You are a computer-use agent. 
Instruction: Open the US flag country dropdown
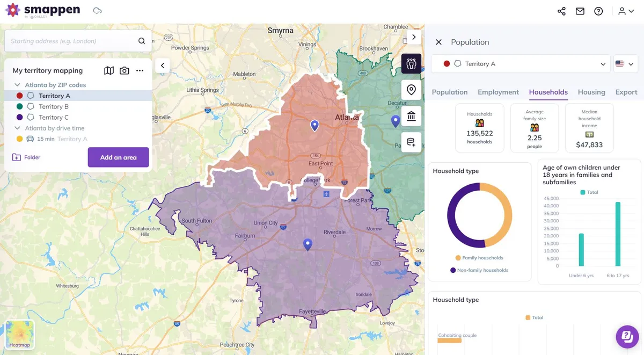click(x=625, y=64)
